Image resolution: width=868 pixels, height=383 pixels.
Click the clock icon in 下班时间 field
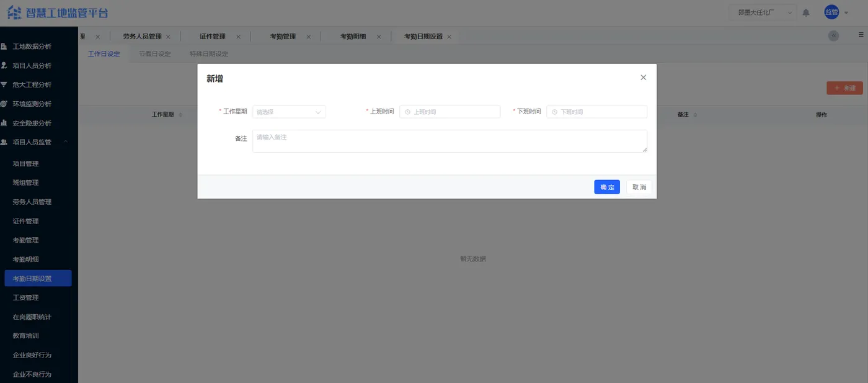click(x=554, y=112)
